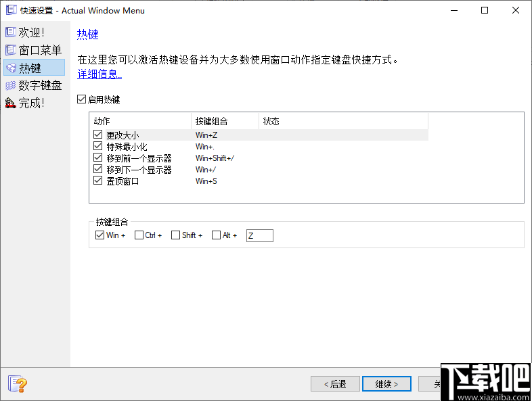Select the Win+. key combination cell

tap(205, 147)
